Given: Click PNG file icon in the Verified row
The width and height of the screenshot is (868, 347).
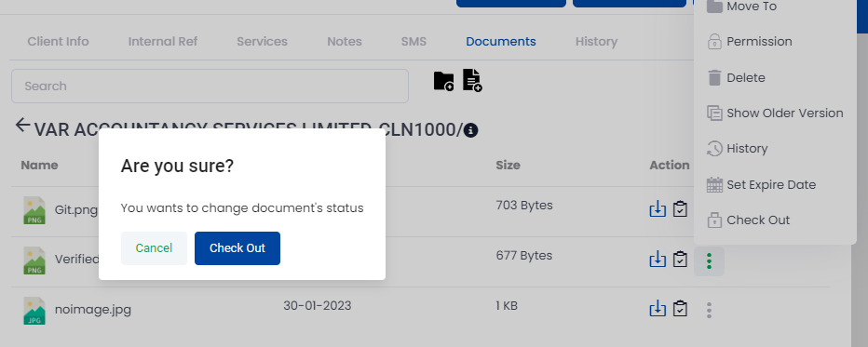Looking at the screenshot, I should (34, 260).
